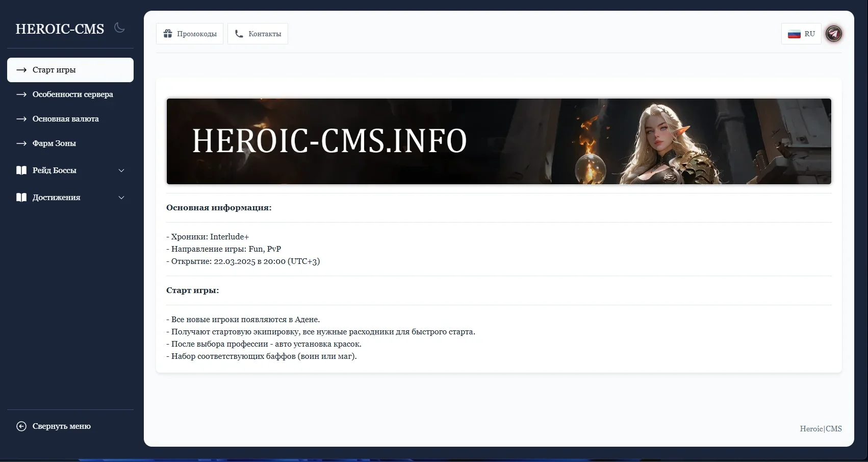This screenshot has height=462, width=868.
Task: Click the book icon beside Рейд Боссы
Action: click(x=21, y=171)
